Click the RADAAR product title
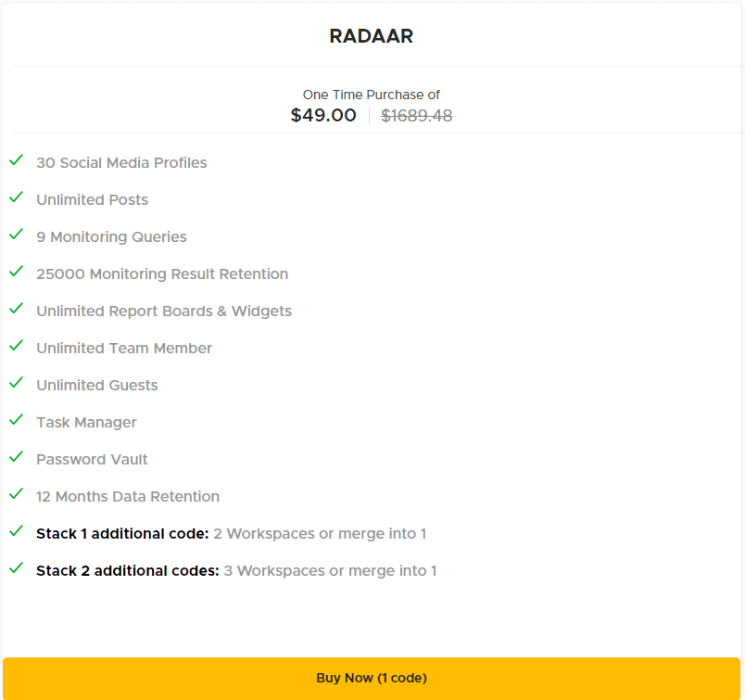Image resolution: width=745 pixels, height=700 pixels. coord(371,36)
